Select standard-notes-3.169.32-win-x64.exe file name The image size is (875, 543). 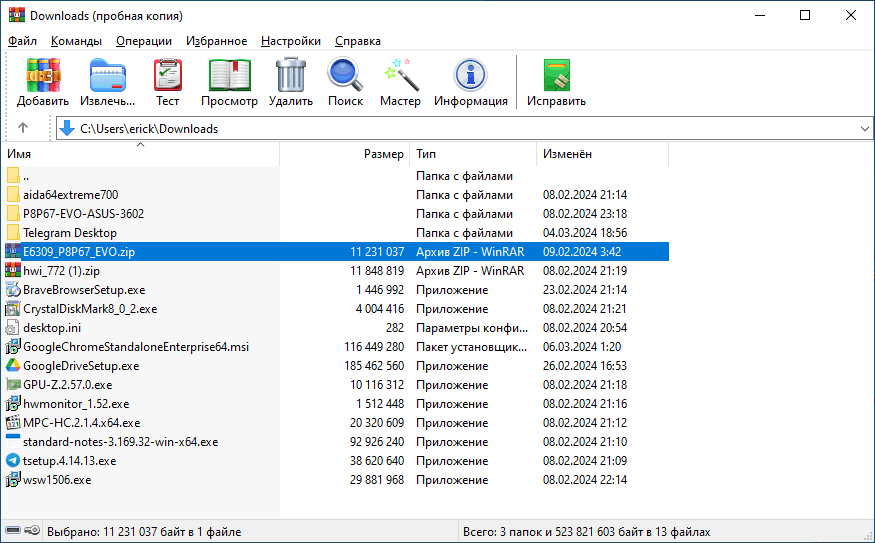[x=121, y=441]
